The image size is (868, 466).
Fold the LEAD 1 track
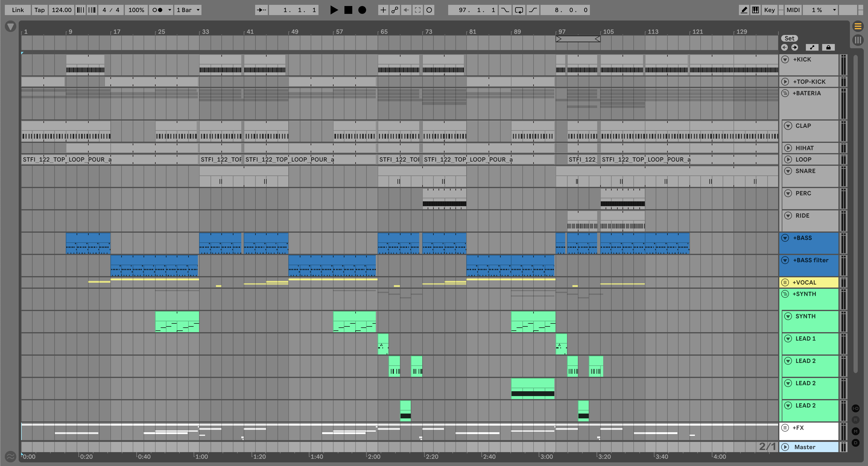[x=788, y=338]
